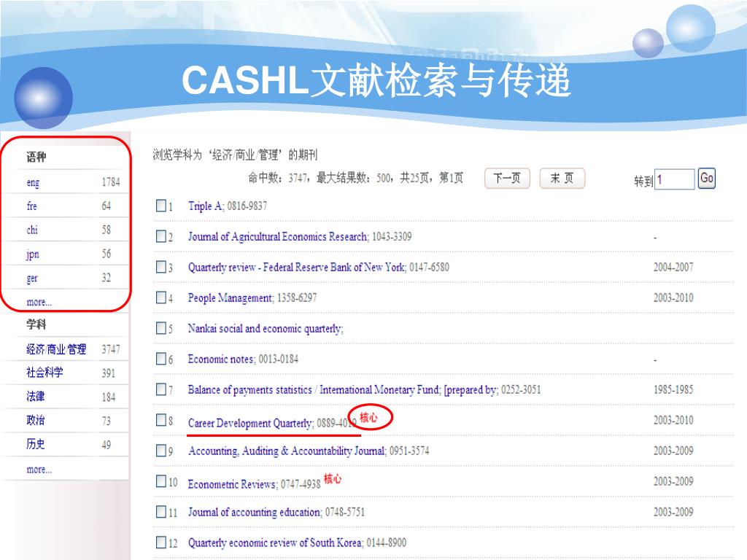Open Accounting, Auditing & Accountability Journal link
This screenshot has width=747, height=560.
[286, 451]
